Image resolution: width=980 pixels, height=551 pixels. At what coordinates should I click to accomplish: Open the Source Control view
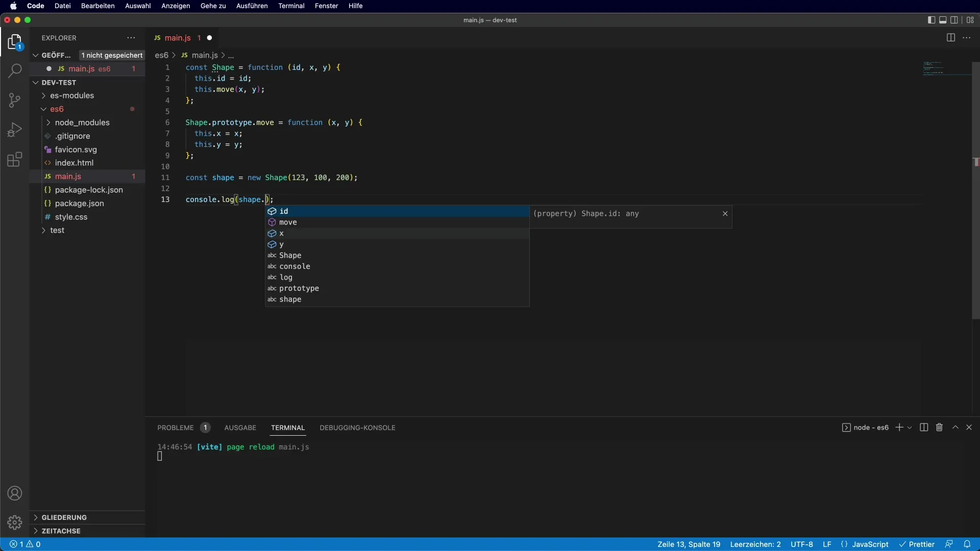tap(15, 100)
